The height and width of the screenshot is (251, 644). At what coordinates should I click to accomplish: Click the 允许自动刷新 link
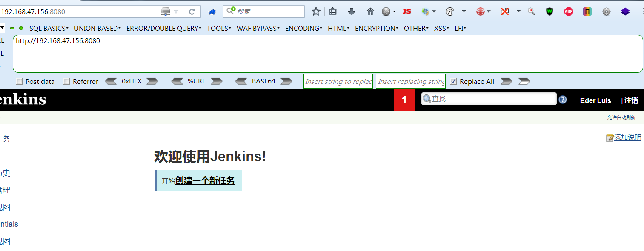[621, 117]
